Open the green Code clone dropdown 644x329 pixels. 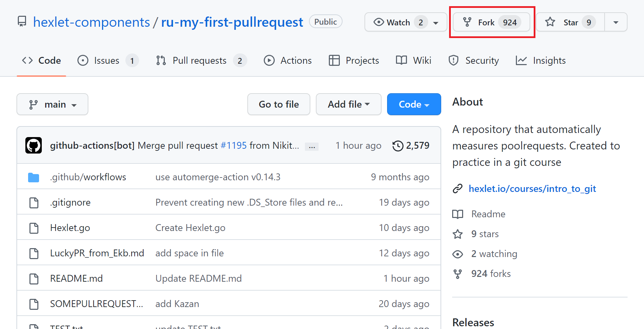click(x=414, y=104)
